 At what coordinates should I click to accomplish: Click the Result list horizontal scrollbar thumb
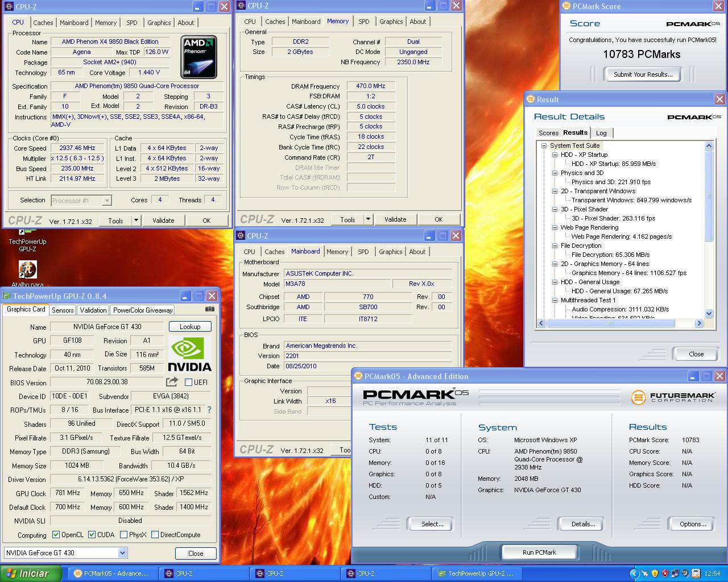(x=611, y=323)
